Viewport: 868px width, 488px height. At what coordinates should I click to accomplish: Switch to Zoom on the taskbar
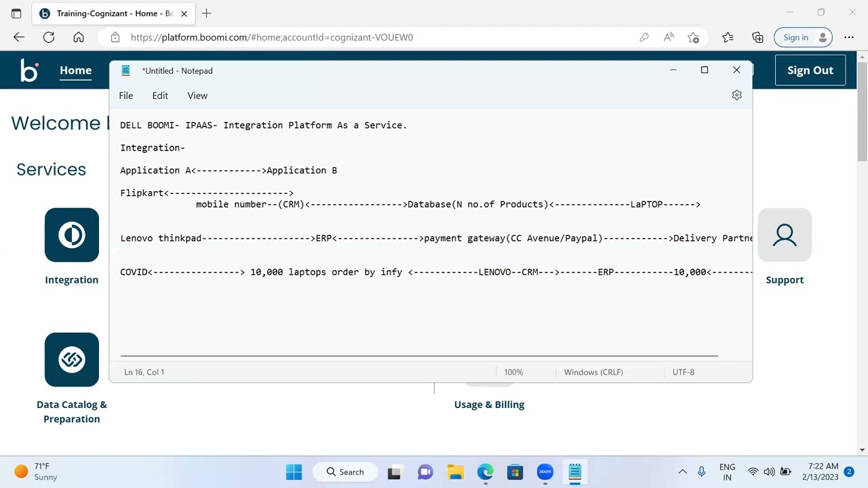(x=545, y=472)
